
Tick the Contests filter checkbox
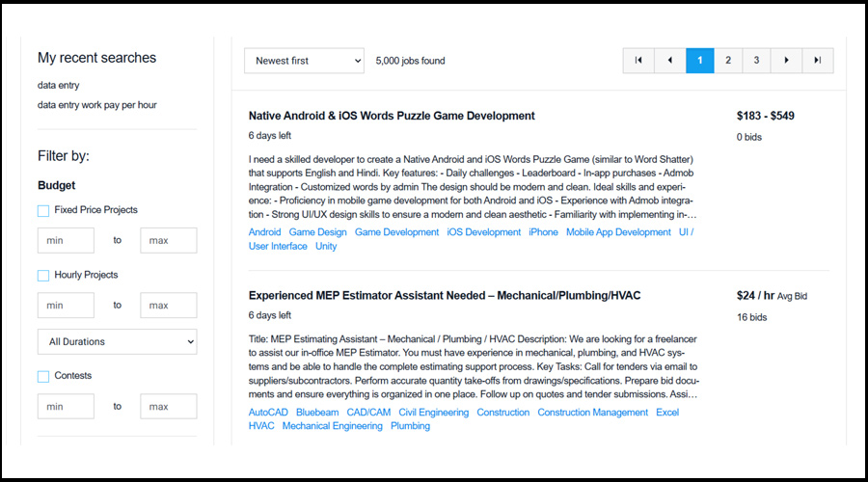pos(43,376)
